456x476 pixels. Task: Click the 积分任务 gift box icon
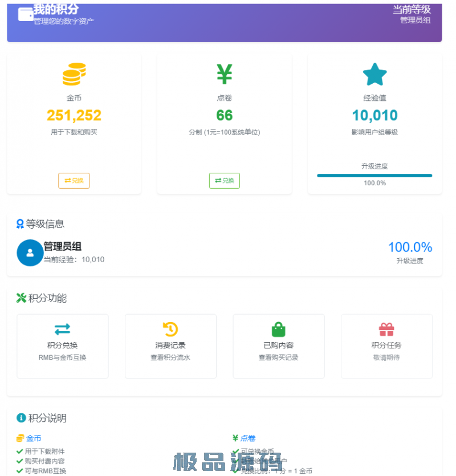point(386,329)
